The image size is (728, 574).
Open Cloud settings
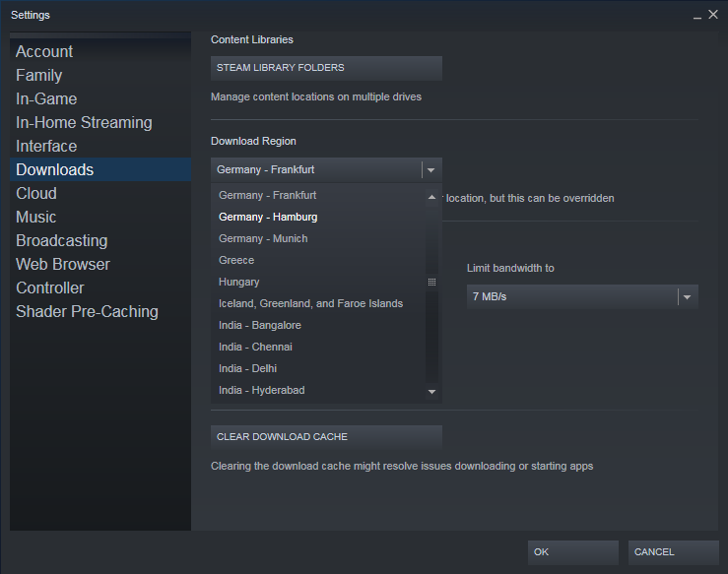[x=100, y=193]
